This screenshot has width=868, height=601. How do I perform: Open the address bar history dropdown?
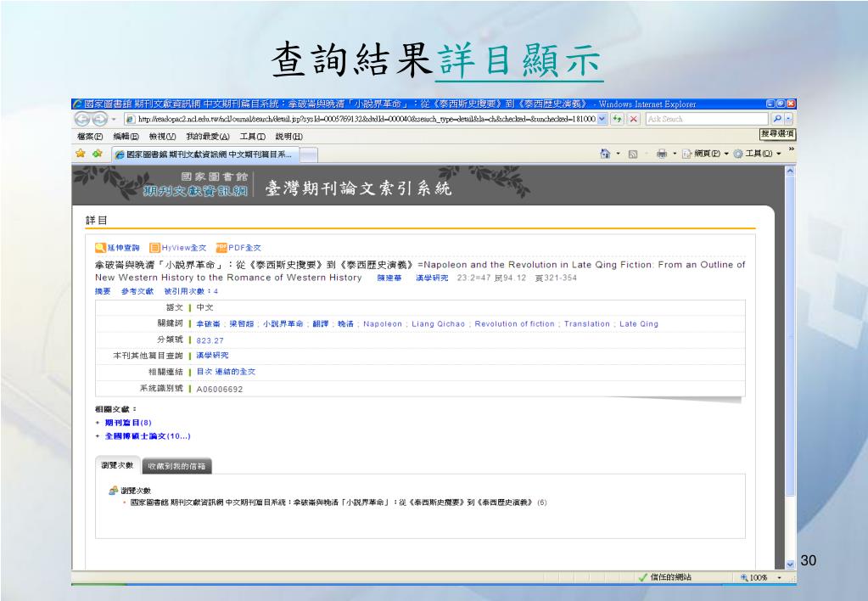click(602, 119)
